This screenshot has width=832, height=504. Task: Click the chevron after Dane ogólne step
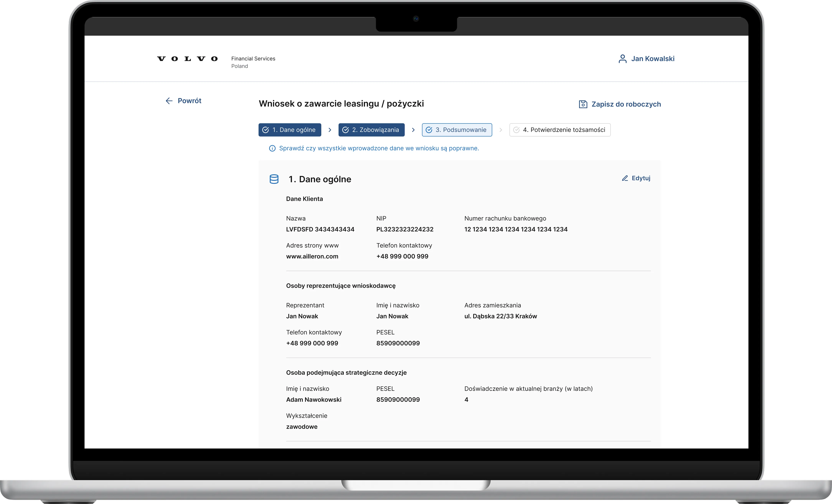point(330,130)
